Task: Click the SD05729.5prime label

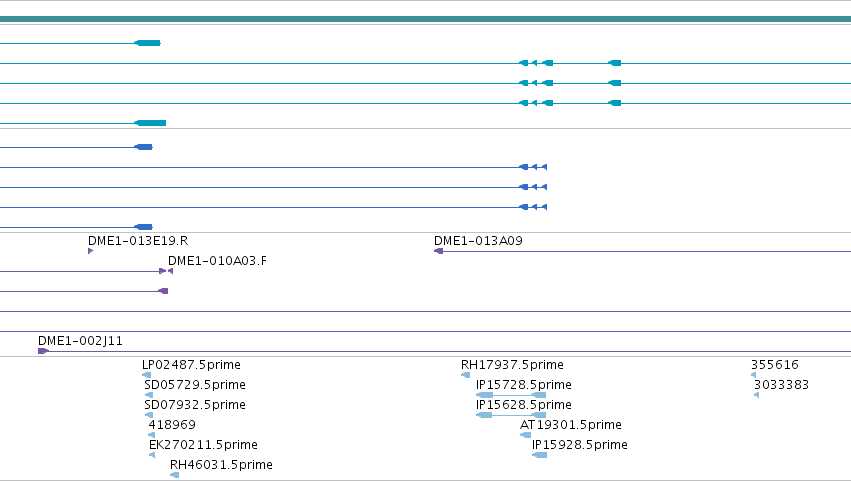Action: click(195, 385)
